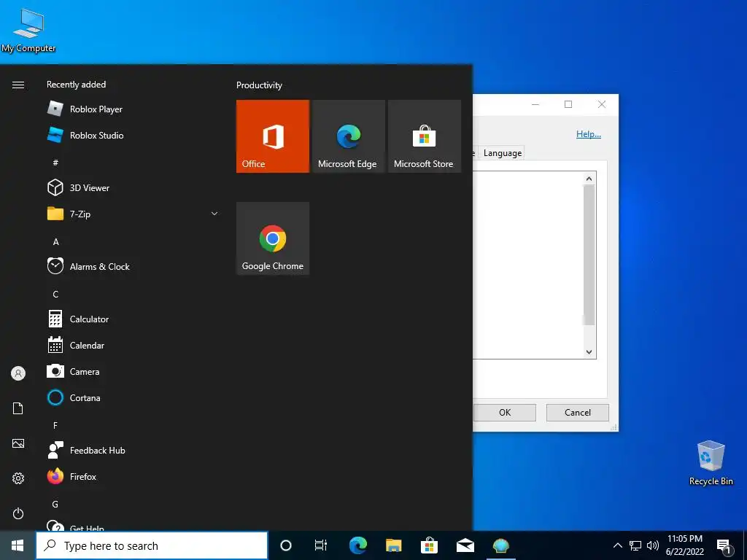Click the 'F' letter header in app list
This screenshot has width=747, height=560.
[55, 425]
